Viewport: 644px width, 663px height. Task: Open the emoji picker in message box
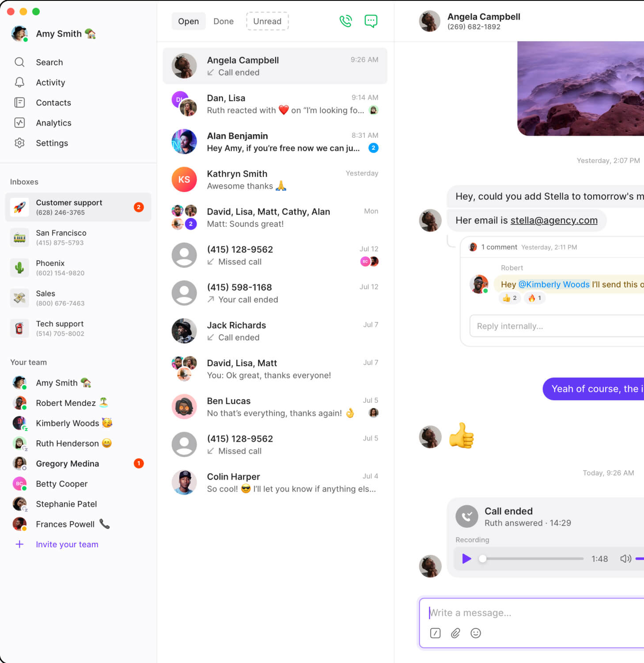tap(476, 633)
